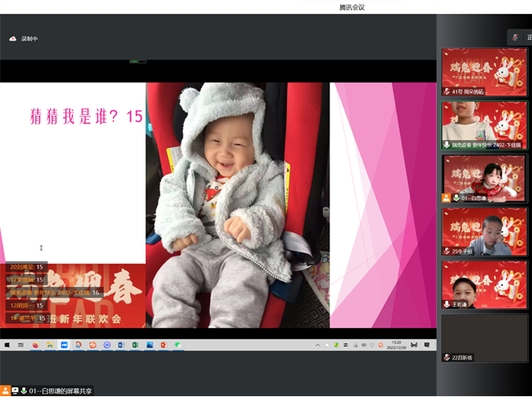Click orange host icon at bottom-left sharing label

pyautogui.click(x=6, y=390)
